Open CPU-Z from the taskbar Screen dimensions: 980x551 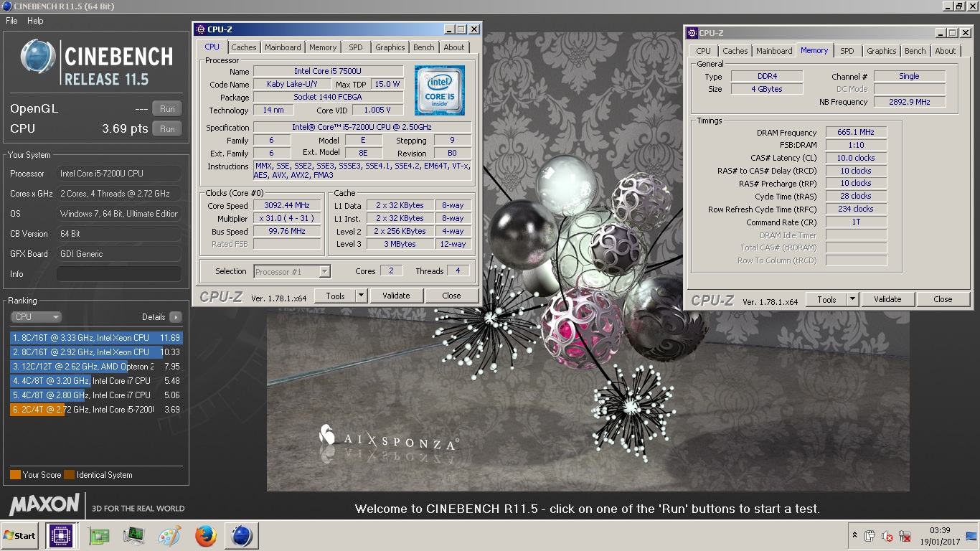(x=62, y=536)
